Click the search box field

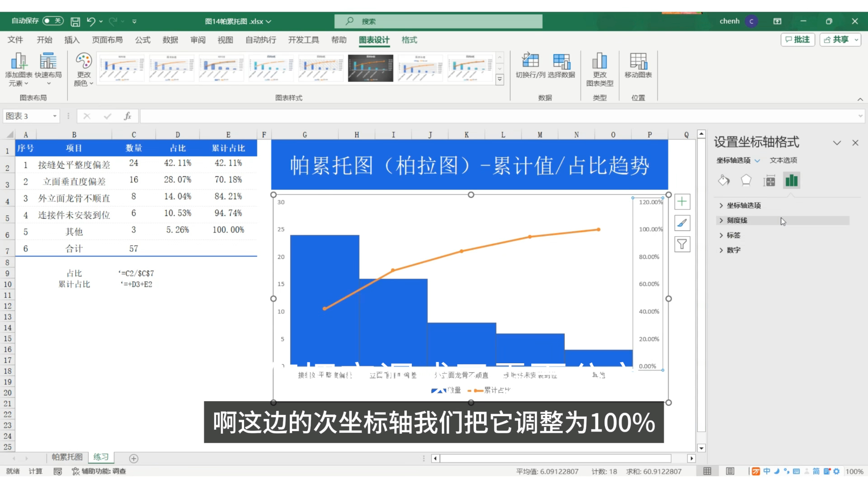coord(438,21)
